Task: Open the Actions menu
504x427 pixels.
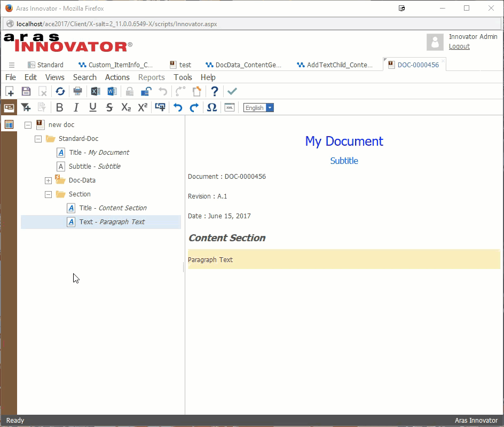Action: click(x=117, y=77)
